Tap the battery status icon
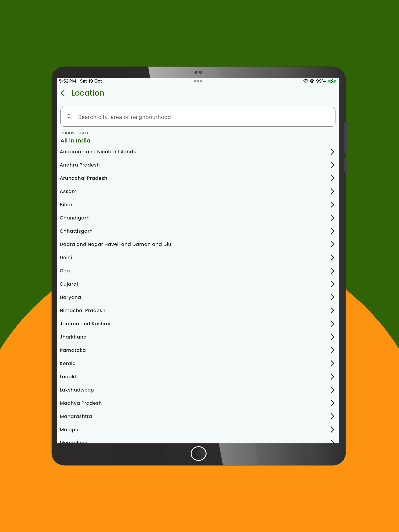This screenshot has width=399, height=532. pyautogui.click(x=332, y=81)
